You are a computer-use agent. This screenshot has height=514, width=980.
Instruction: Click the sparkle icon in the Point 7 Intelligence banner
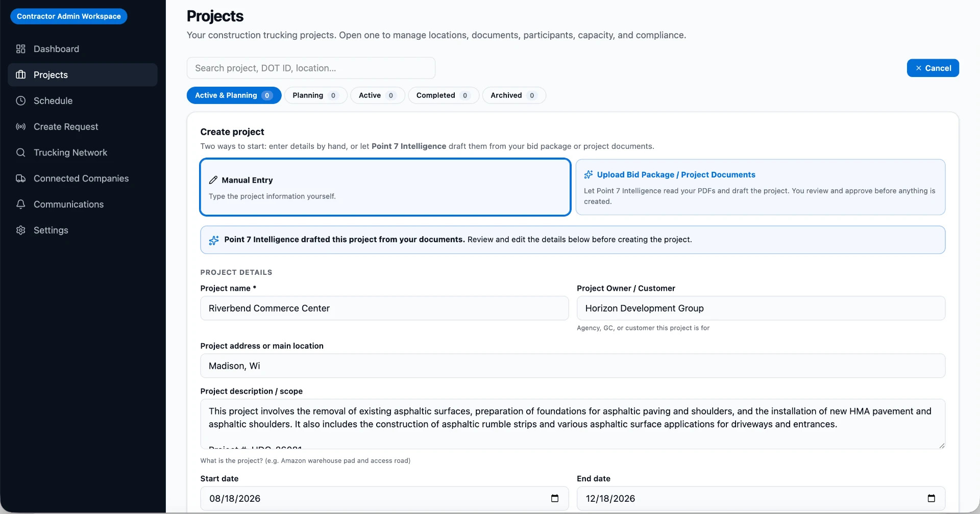coord(214,240)
